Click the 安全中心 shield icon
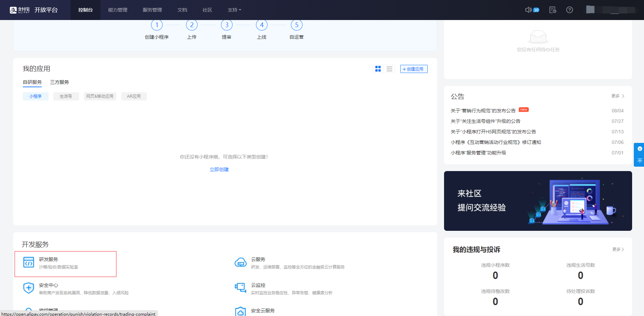Image resolution: width=644 pixels, height=316 pixels. [29, 288]
